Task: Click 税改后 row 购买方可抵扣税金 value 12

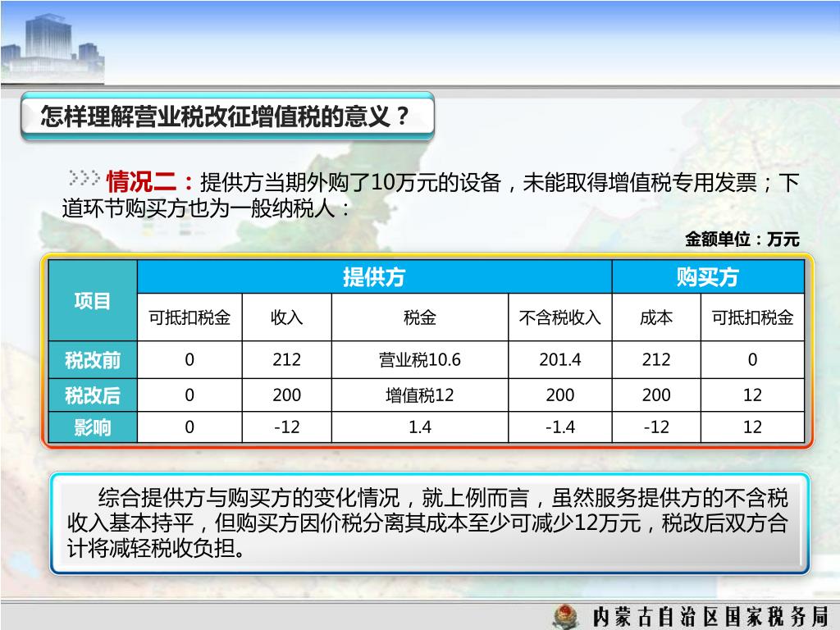Action: click(x=753, y=395)
